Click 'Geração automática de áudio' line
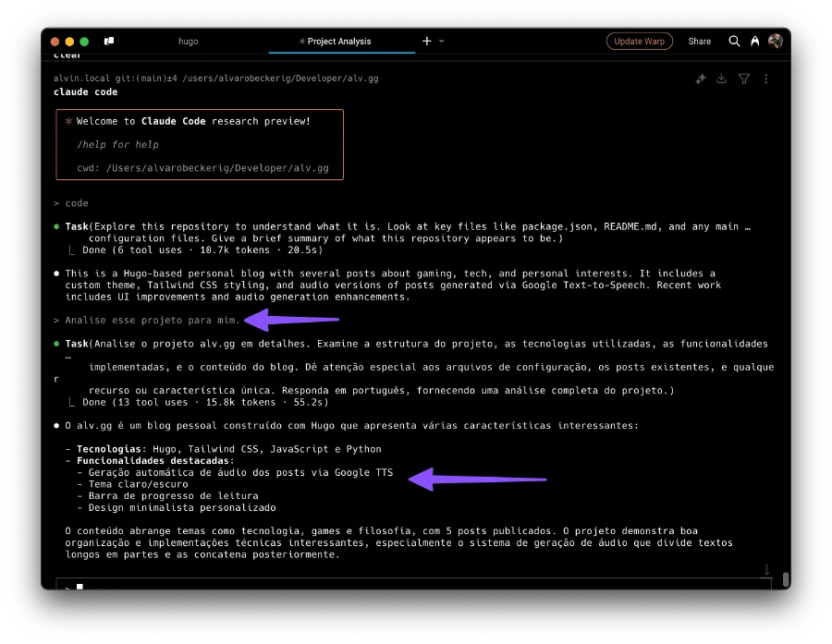 coord(240,472)
